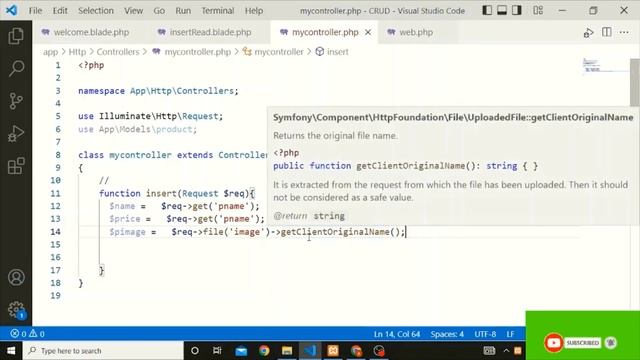Change encoding via UTF-8 status item
The height and width of the screenshot is (360, 640).
click(485, 334)
